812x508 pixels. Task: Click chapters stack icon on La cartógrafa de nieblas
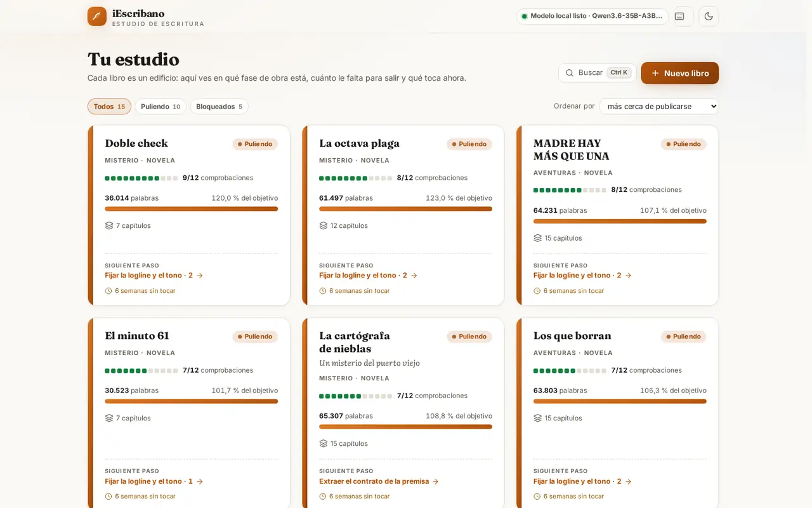(x=324, y=443)
